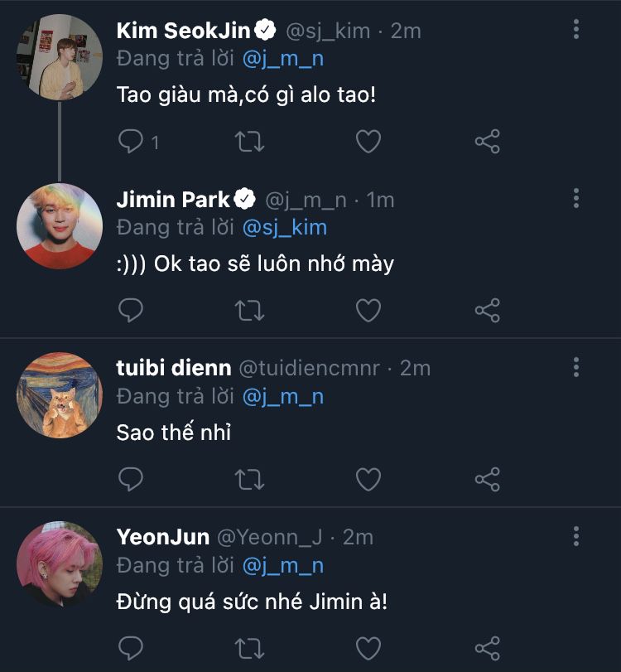
Task: Share Kim SeokJin's tweet
Action: (487, 142)
